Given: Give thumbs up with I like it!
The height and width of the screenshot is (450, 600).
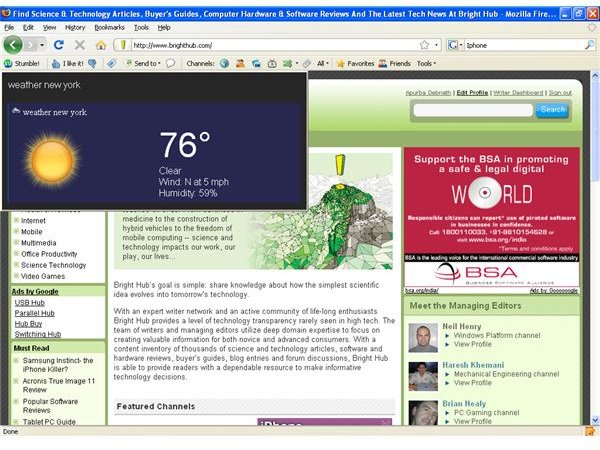Looking at the screenshot, I should (67, 64).
